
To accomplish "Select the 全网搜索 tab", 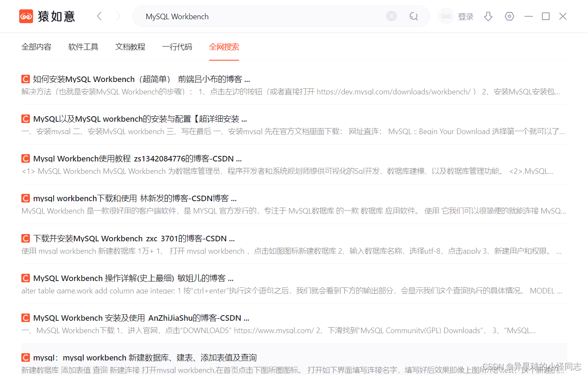I will [x=224, y=47].
